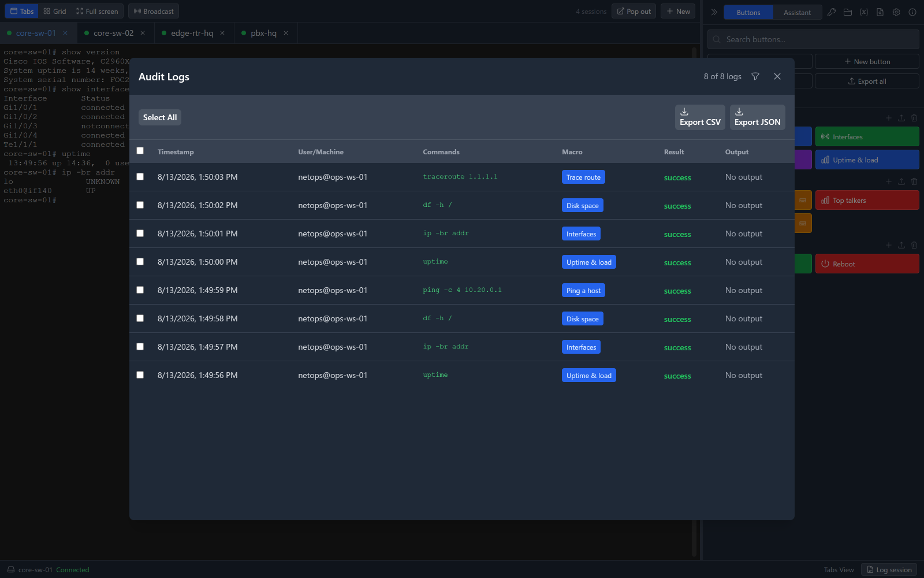
Task: Open the variables {x} icon
Action: click(864, 12)
